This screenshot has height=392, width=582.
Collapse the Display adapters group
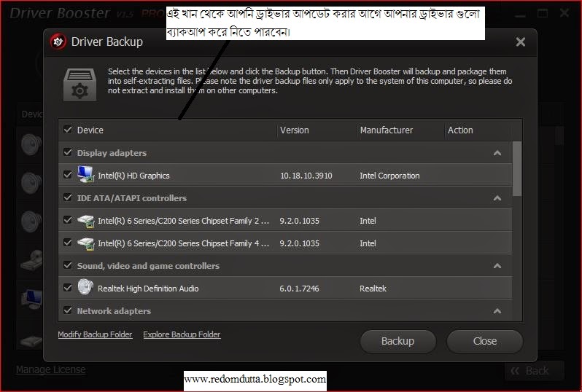[497, 153]
